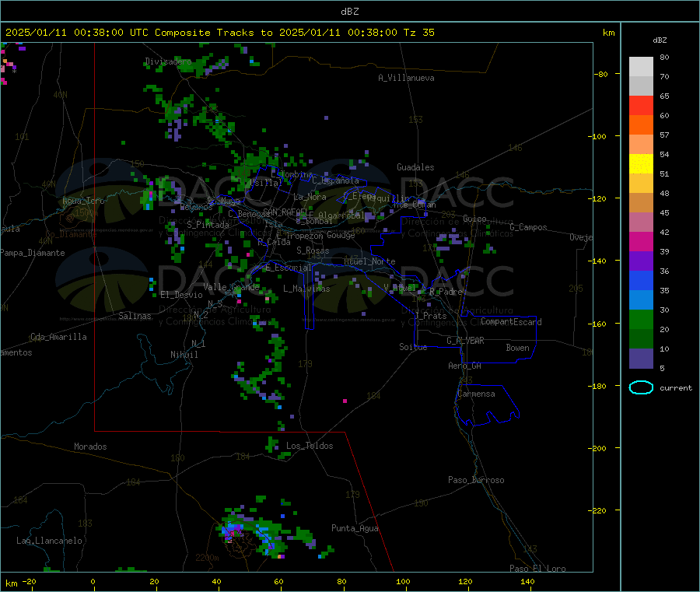Select the Cda_Amarilla label
The width and height of the screenshot is (700, 592).
coord(58,337)
